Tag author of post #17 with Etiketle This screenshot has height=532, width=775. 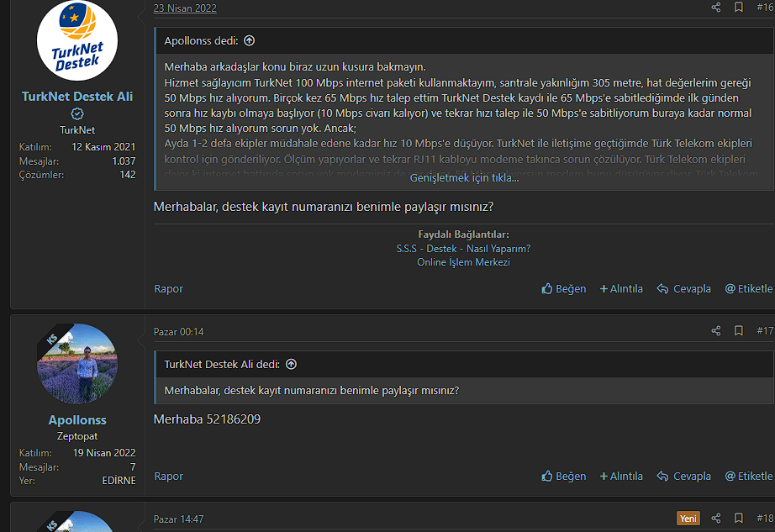pyautogui.click(x=748, y=477)
